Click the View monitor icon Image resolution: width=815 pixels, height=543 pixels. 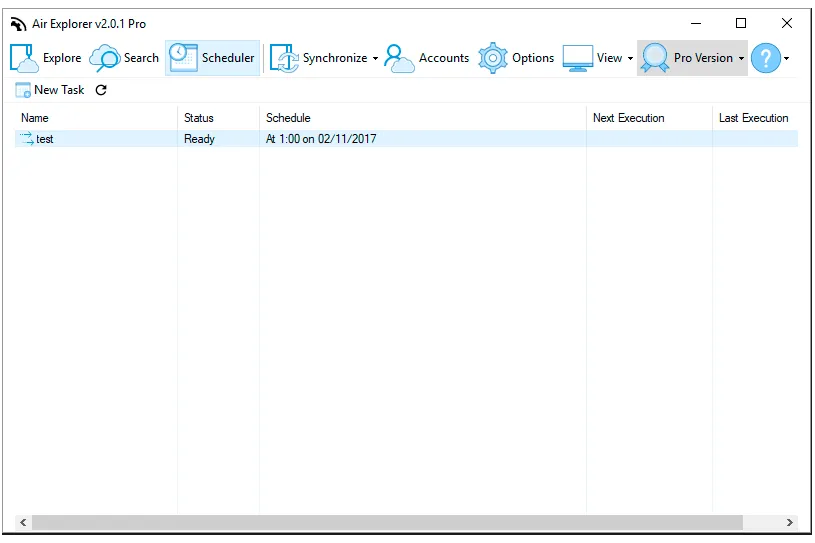tap(577, 58)
